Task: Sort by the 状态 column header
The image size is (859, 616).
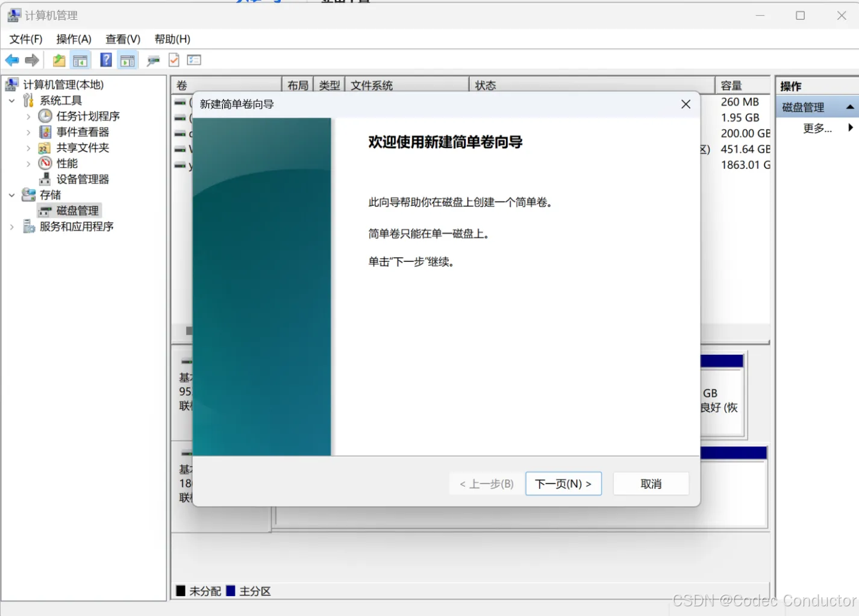Action: click(592, 85)
